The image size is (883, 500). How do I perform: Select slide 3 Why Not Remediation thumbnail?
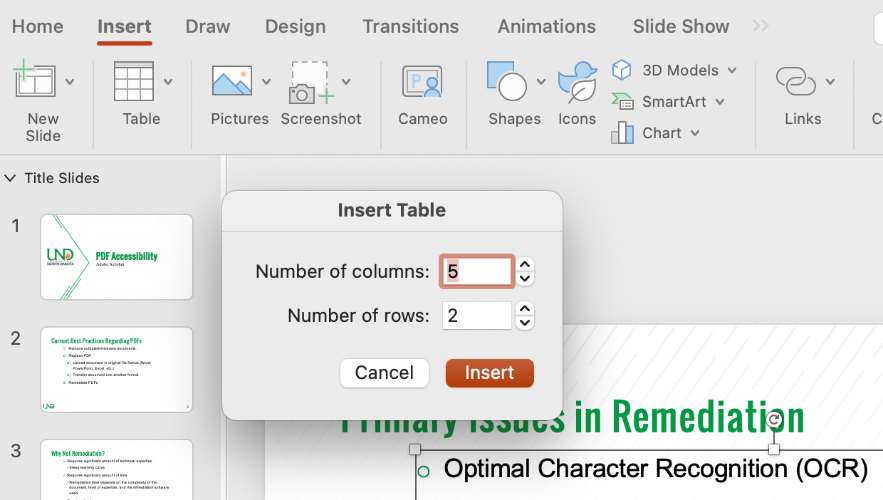(117, 470)
